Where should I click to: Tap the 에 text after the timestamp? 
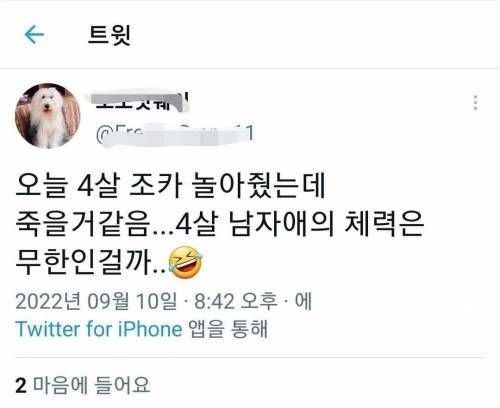click(x=303, y=301)
